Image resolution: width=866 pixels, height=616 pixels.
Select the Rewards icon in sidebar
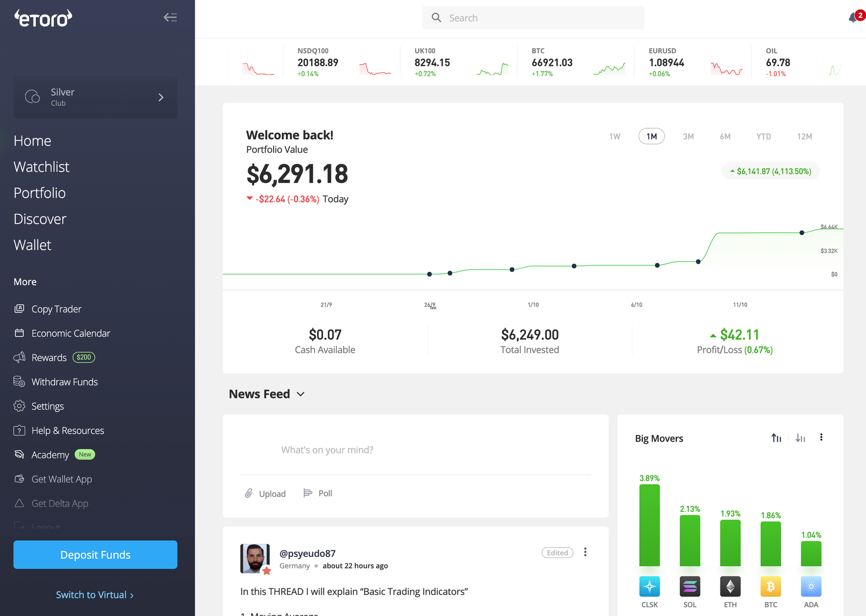18,357
